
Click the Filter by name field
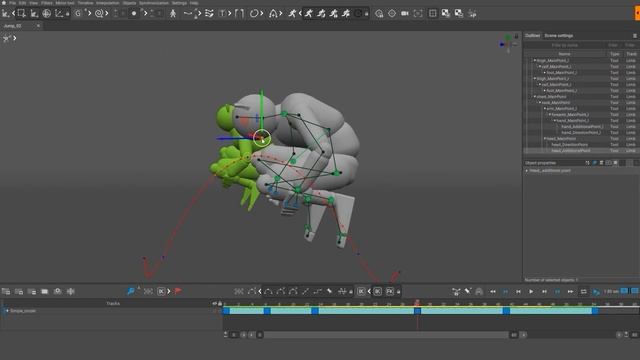coord(565,45)
